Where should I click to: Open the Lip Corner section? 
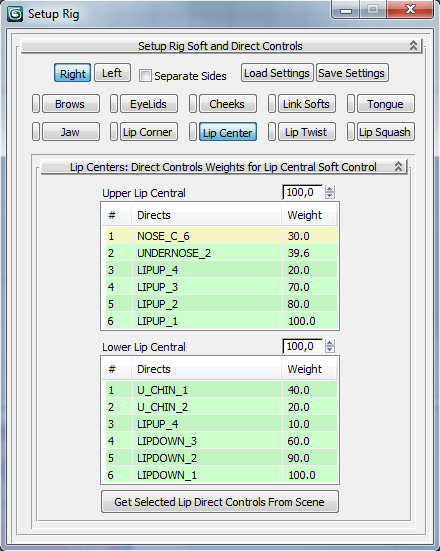[149, 132]
